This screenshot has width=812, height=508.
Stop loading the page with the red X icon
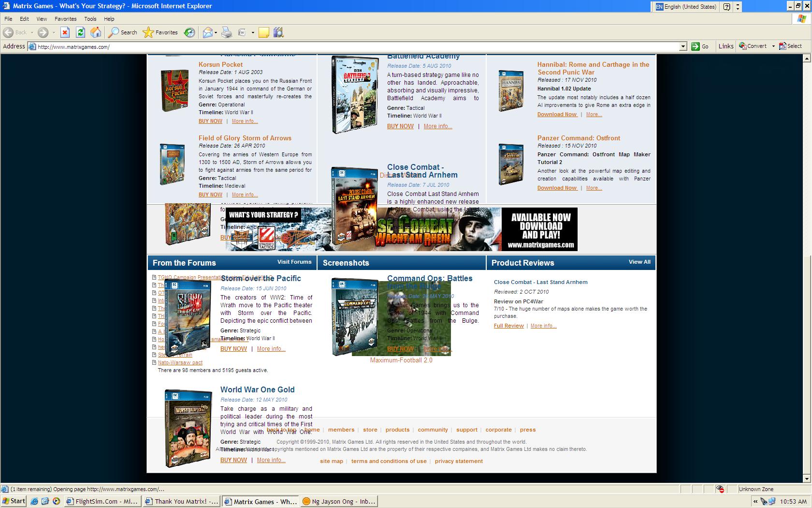(x=65, y=32)
